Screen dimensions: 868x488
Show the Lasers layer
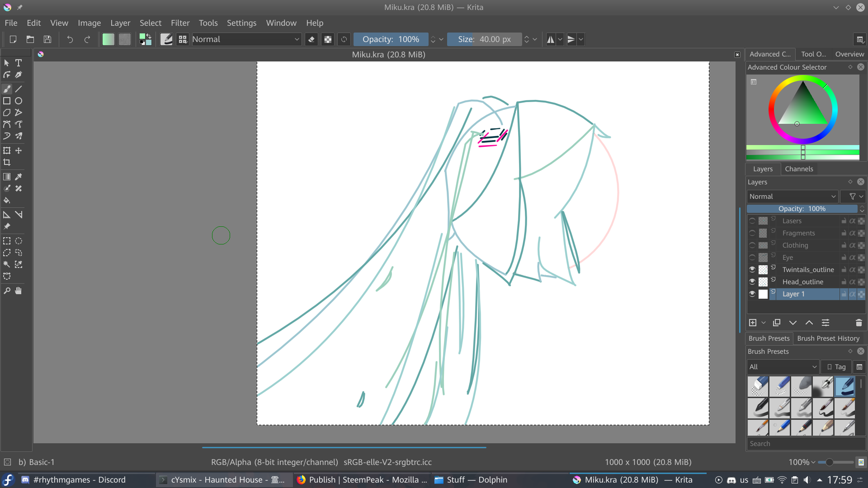tap(752, 221)
